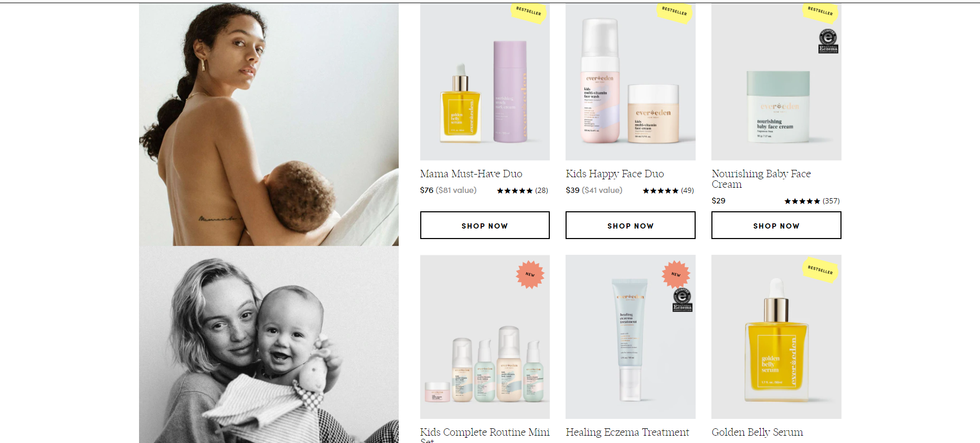
Task: Click the New badge on Kids Complete Routine Mini Set
Action: click(530, 274)
